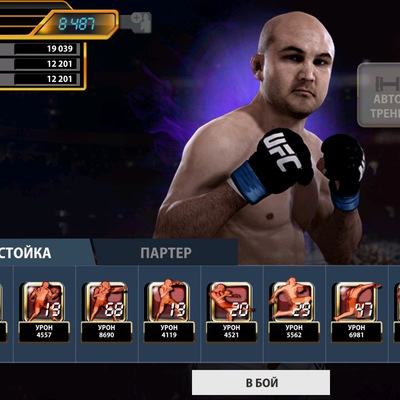400x400 pixels.
Task: Tap the 8 487 currency counter
Action: (76, 24)
